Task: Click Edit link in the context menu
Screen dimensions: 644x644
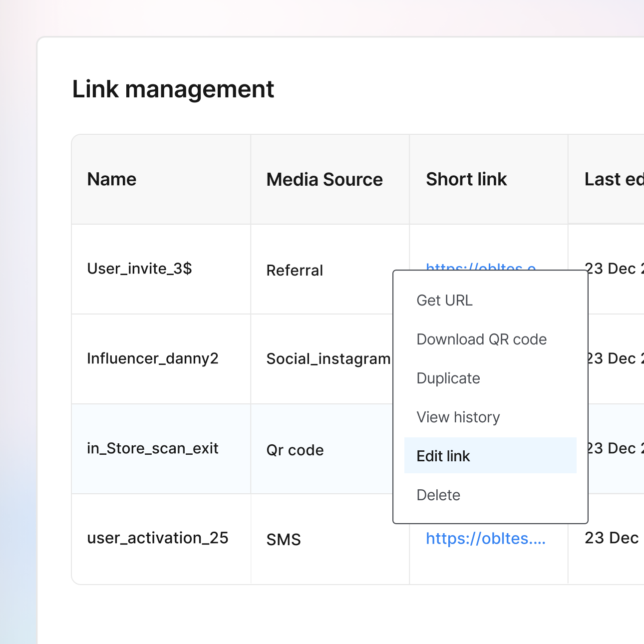Action: (x=490, y=456)
